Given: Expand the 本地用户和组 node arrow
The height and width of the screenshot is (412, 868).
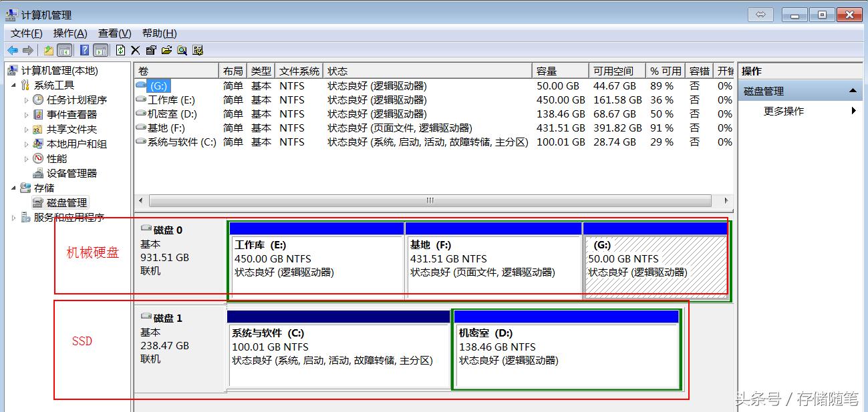Looking at the screenshot, I should (x=27, y=144).
